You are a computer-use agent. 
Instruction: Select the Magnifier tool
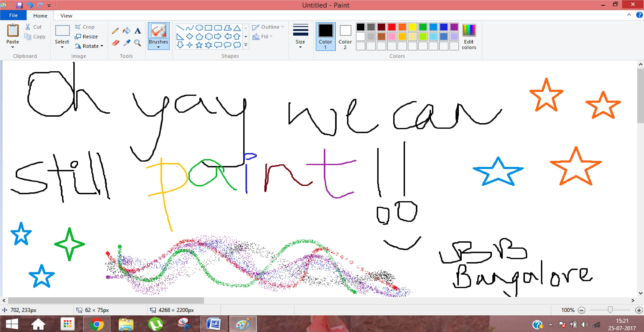click(137, 43)
